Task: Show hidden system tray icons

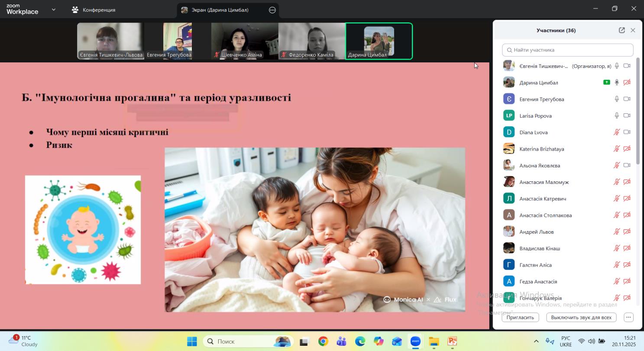Action: pos(536,341)
